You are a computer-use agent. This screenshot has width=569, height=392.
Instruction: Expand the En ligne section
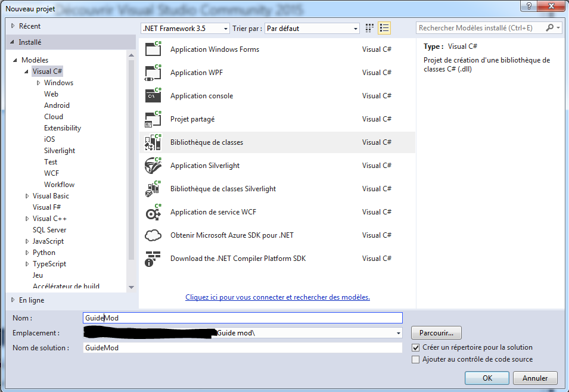(14, 300)
